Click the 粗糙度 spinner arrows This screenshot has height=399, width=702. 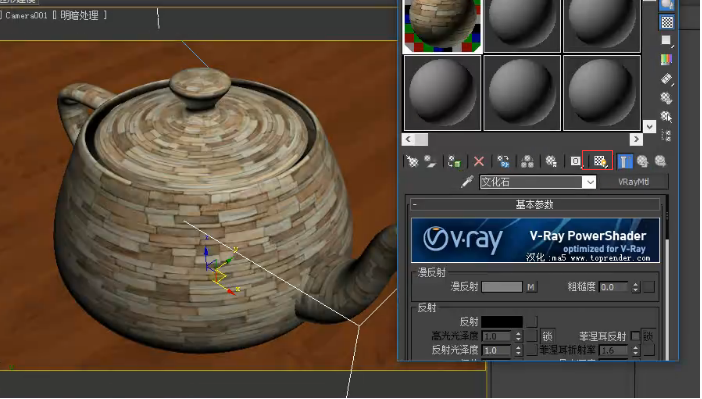tap(635, 287)
